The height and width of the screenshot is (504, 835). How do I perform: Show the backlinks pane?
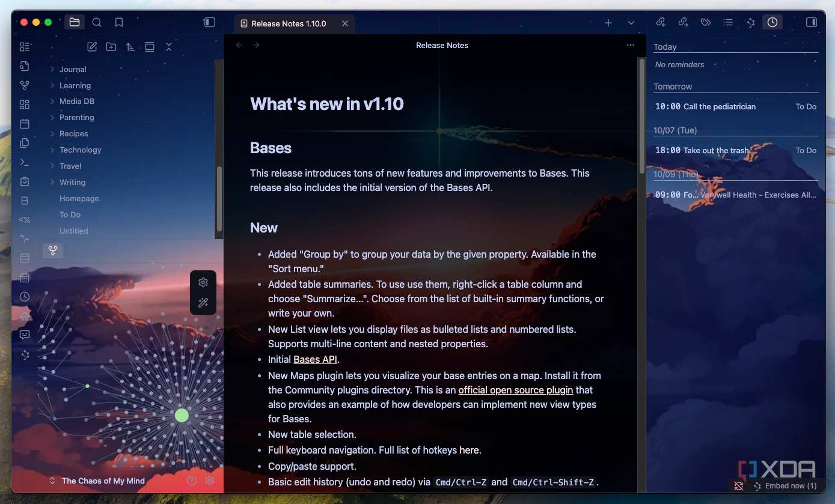pos(661,22)
